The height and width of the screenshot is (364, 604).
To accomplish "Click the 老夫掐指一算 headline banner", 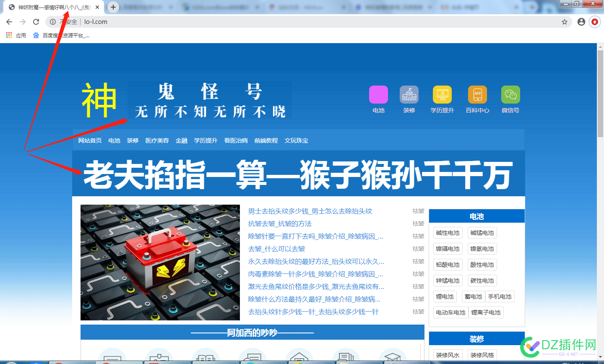I will pyautogui.click(x=298, y=174).
